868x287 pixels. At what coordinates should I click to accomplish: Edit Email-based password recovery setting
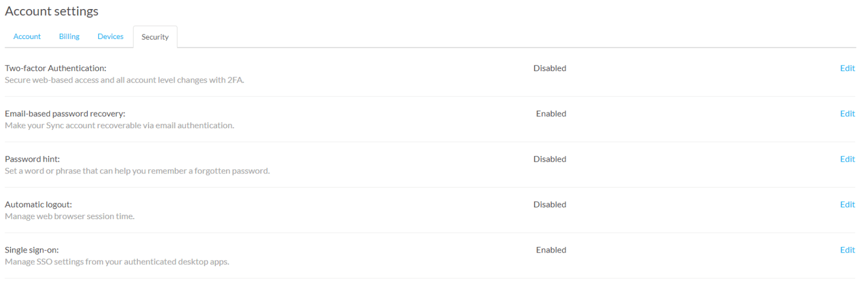847,114
